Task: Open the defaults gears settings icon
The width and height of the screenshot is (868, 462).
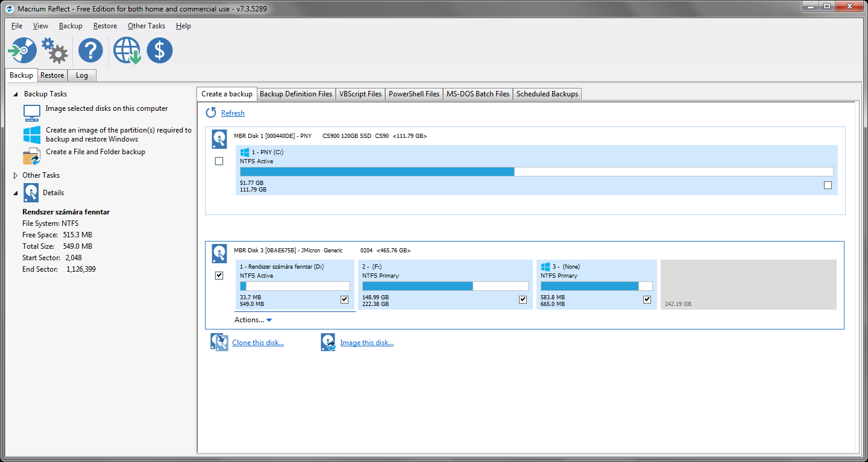Action: pyautogui.click(x=55, y=51)
